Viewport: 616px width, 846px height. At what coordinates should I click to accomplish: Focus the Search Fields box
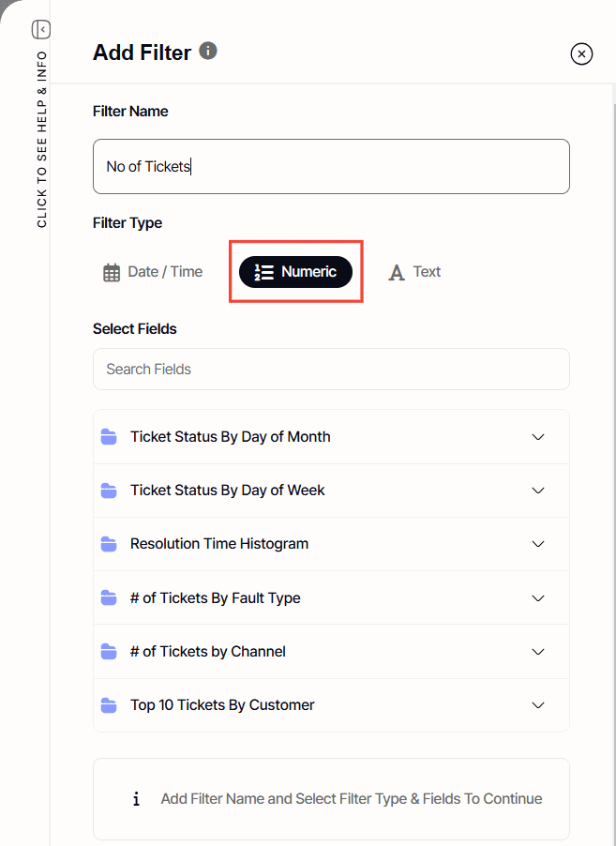(x=331, y=370)
